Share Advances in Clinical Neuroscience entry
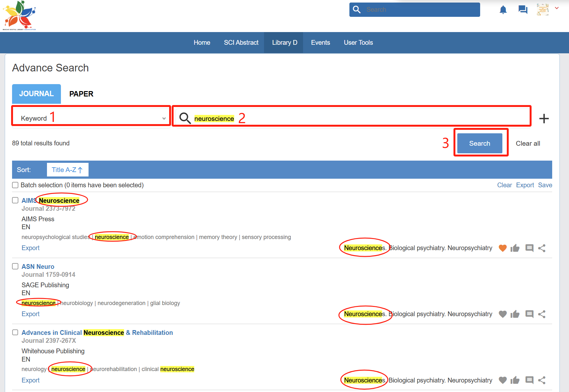Viewport: 569px width, 392px height. click(x=542, y=380)
